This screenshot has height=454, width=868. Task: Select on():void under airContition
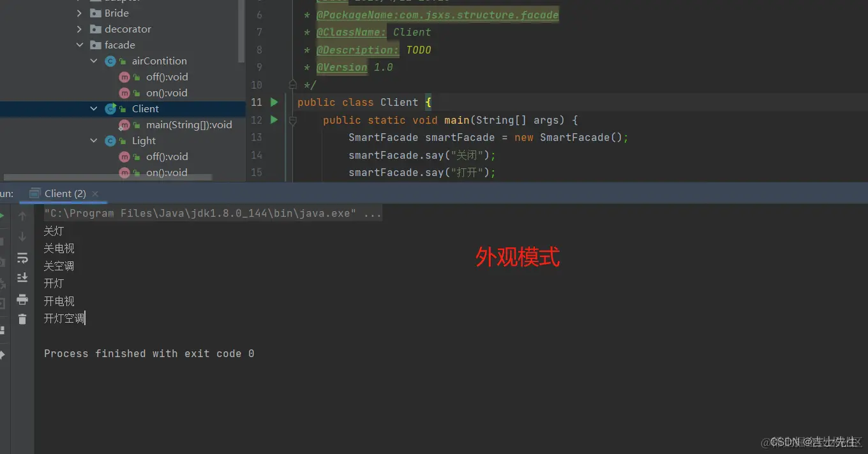point(167,93)
